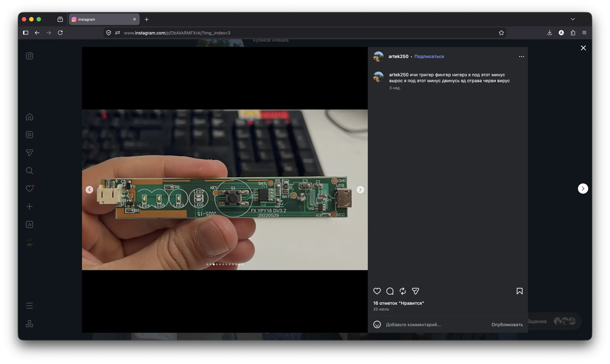610x364 pixels.
Task: Open the browser application menu
Action: [584, 33]
